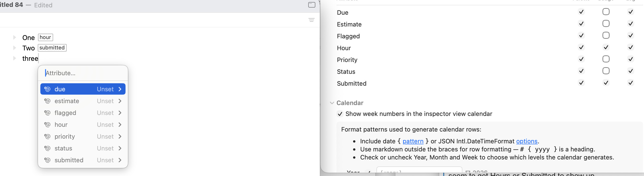644x176 pixels.
Task: Click the attribute icon beside hour
Action: (x=47, y=125)
